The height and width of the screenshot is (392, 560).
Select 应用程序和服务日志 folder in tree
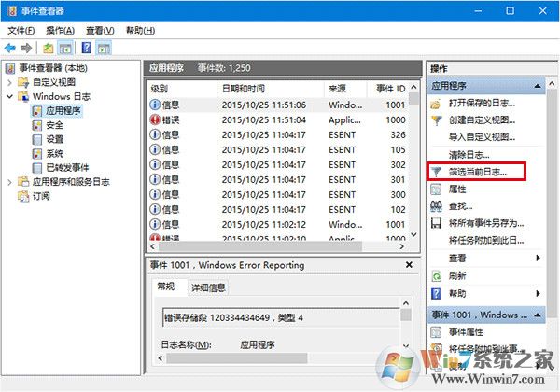click(71, 182)
